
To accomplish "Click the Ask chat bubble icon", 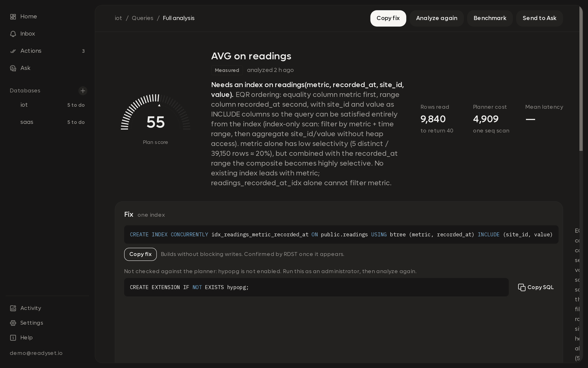I will pos(13,68).
